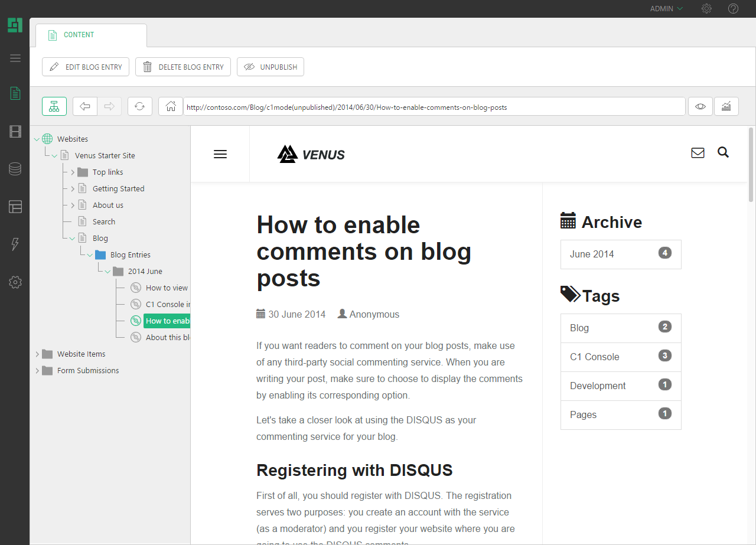Click the back arrow navigation icon
Viewport: 756px width, 545px height.
coord(85,106)
